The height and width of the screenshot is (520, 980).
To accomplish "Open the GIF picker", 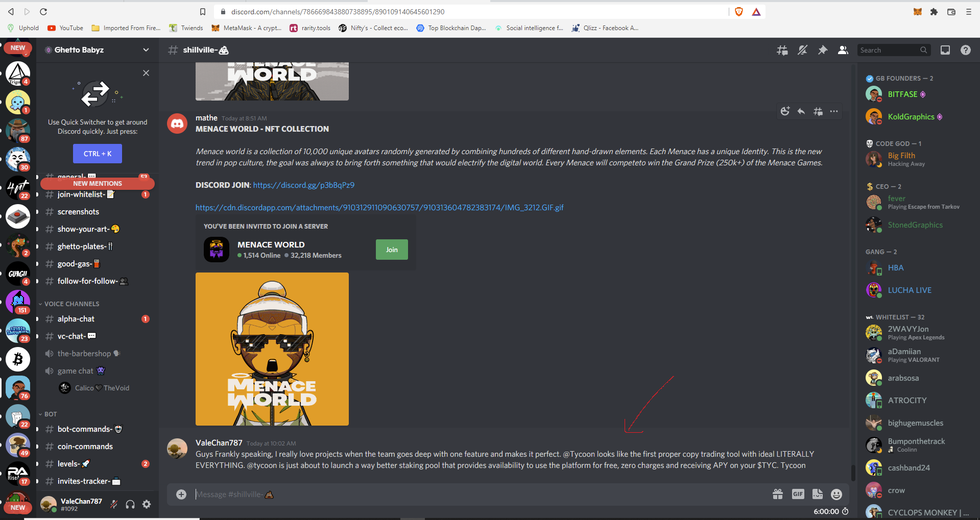I will pos(798,494).
